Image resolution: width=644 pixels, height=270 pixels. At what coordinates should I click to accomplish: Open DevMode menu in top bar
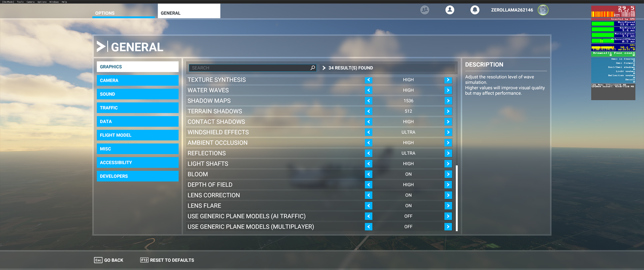(8, 2)
